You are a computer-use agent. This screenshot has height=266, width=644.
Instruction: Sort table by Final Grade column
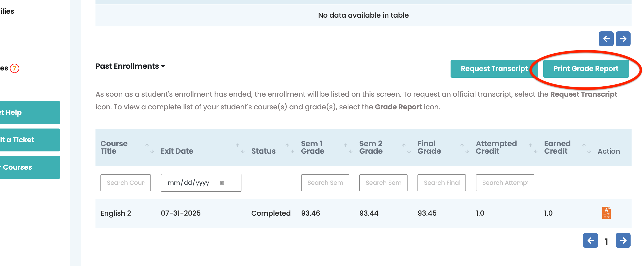click(x=429, y=147)
